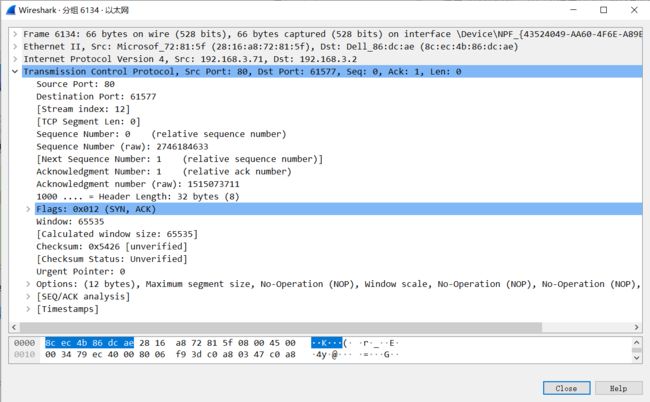This screenshot has width=650, height=402.
Task: Select the [Checksum Status: Unverified] row
Action: (112, 259)
